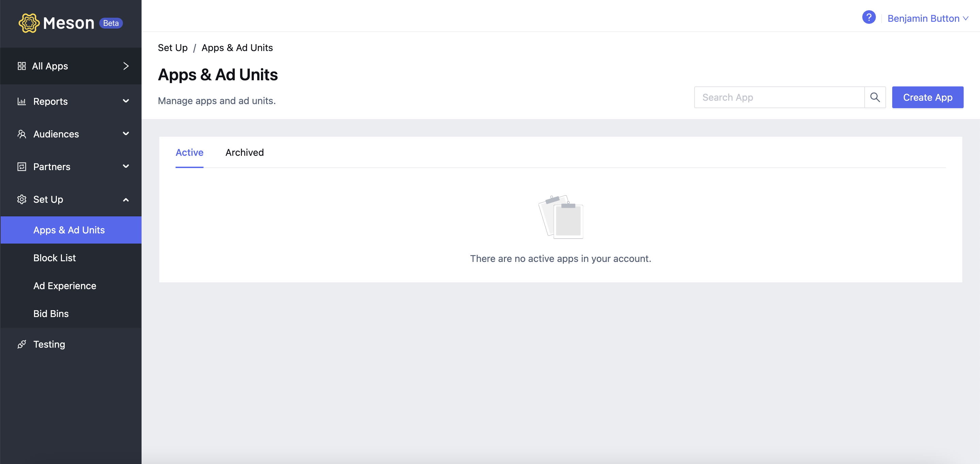Select the Audiences menu label
This screenshot has width=980, height=464.
pos(56,134)
